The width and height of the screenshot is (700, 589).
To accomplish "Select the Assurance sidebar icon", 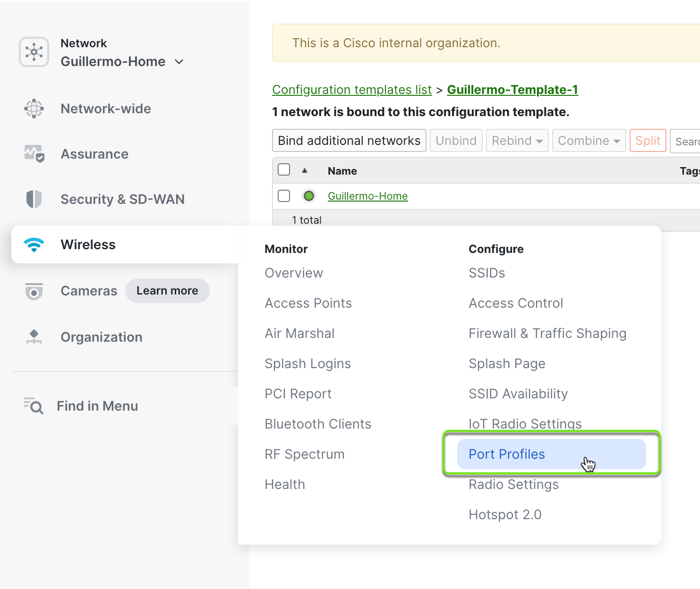I will pyautogui.click(x=34, y=154).
